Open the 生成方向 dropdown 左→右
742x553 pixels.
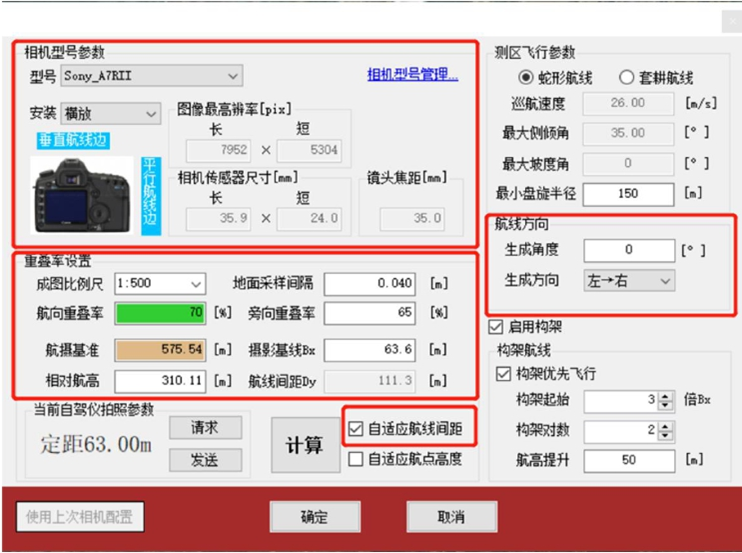(629, 281)
